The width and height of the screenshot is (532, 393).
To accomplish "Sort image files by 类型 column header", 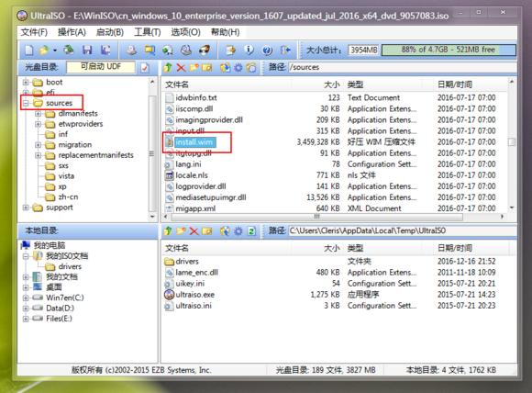I will [355, 84].
